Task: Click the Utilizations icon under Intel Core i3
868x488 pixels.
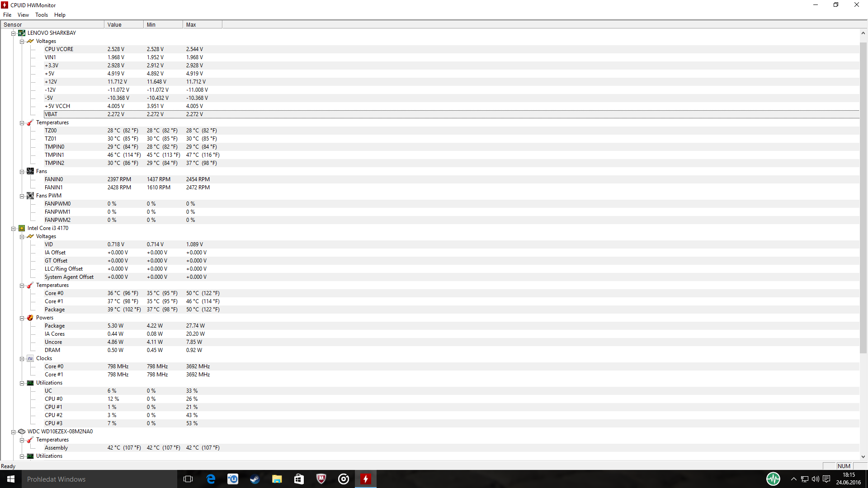Action: pyautogui.click(x=30, y=383)
